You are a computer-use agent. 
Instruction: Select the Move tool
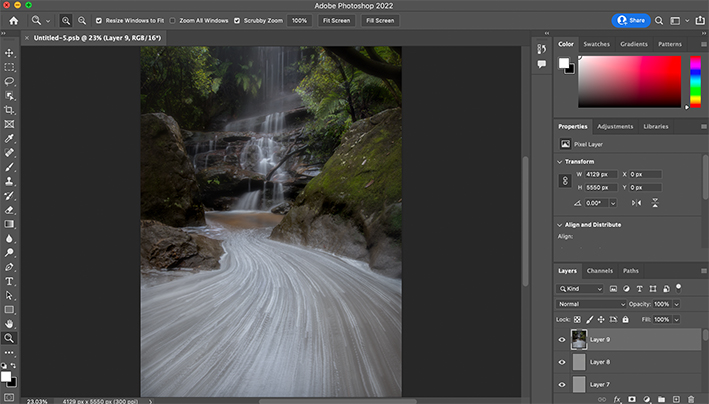pos(10,52)
